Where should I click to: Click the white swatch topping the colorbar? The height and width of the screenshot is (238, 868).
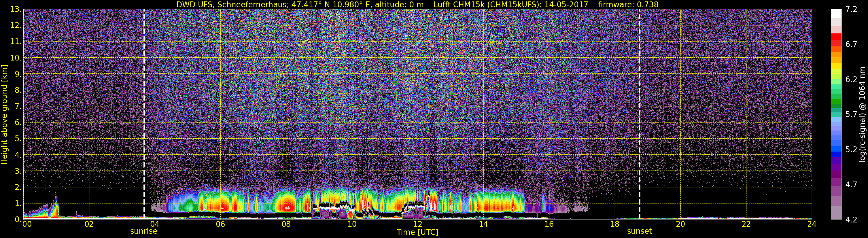pyautogui.click(x=836, y=13)
